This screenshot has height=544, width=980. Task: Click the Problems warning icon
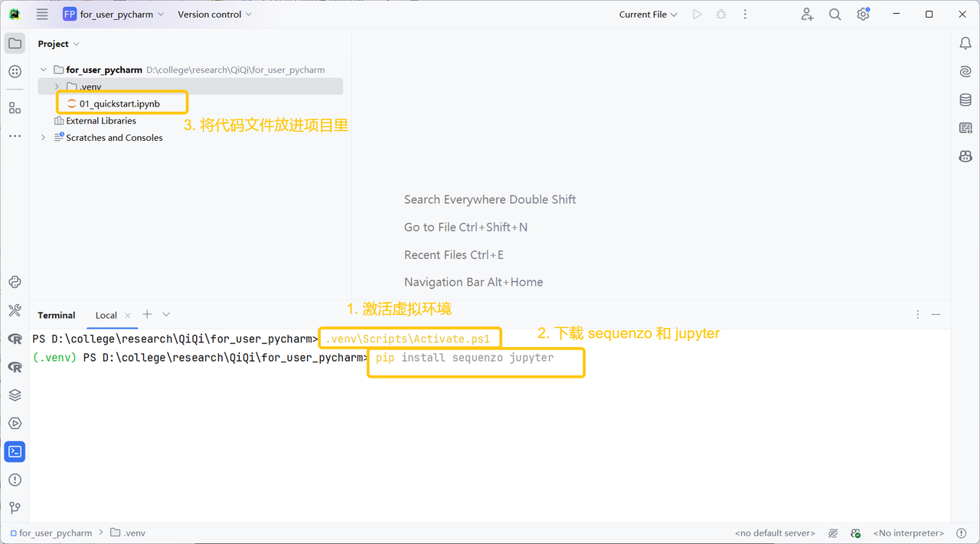tap(15, 480)
